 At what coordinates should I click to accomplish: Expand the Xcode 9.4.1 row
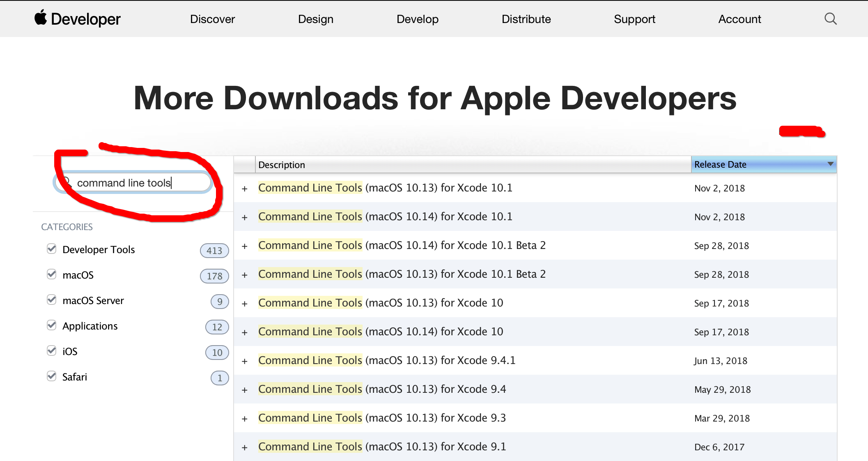pos(245,361)
